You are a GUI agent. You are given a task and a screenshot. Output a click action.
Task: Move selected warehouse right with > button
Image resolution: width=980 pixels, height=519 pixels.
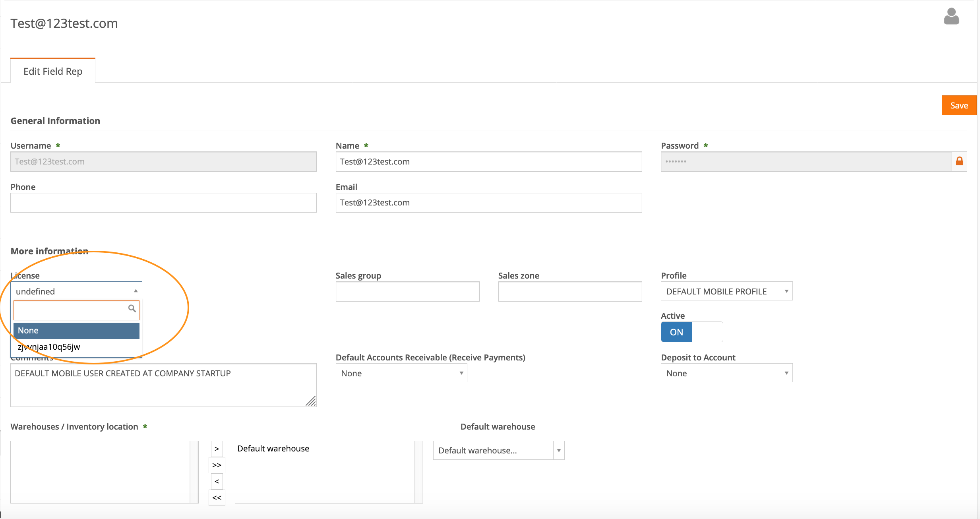click(x=217, y=449)
